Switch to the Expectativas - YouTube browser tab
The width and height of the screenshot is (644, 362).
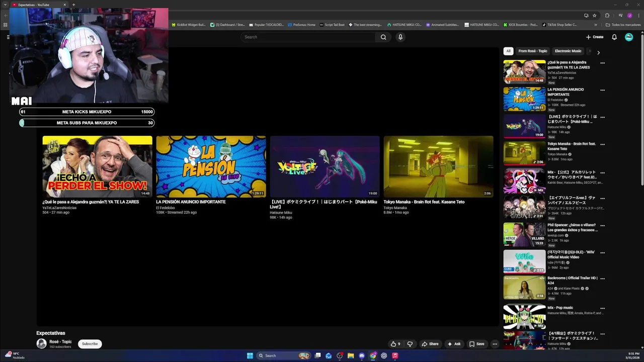tap(39, 5)
